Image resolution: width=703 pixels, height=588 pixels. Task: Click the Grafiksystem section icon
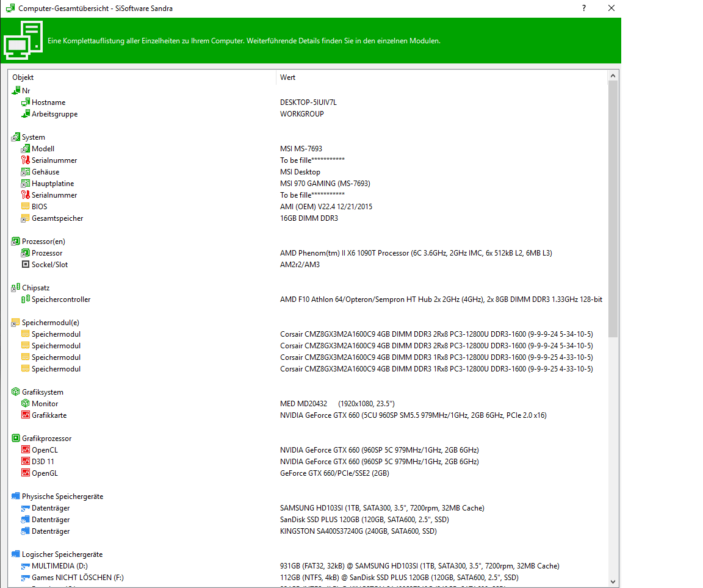tap(16, 392)
